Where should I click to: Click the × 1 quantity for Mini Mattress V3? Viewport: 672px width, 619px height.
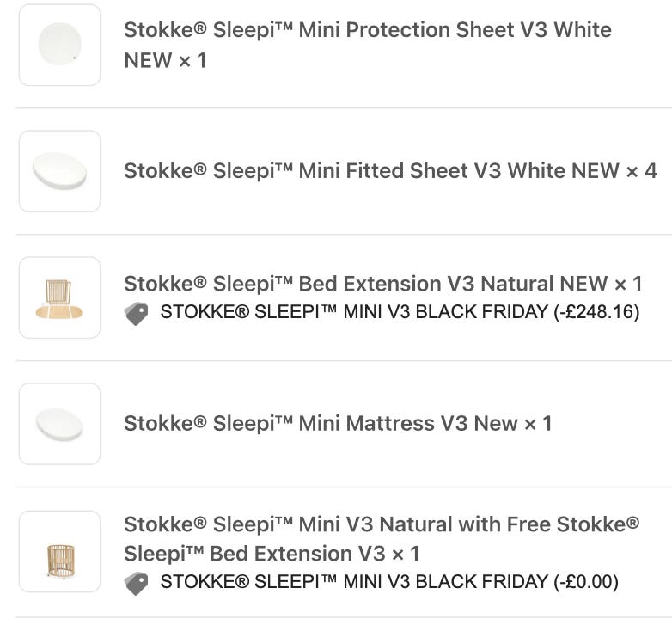(537, 424)
